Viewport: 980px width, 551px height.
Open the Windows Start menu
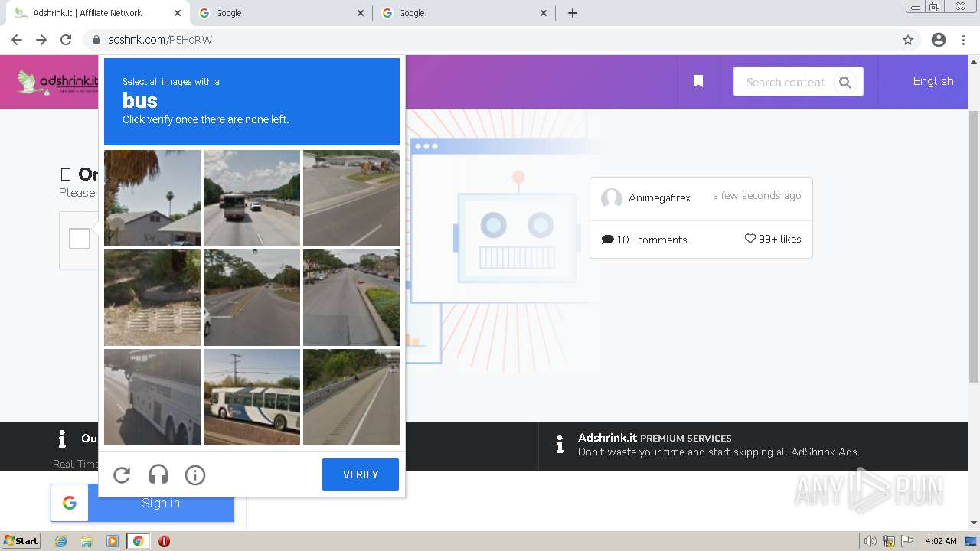pyautogui.click(x=21, y=541)
